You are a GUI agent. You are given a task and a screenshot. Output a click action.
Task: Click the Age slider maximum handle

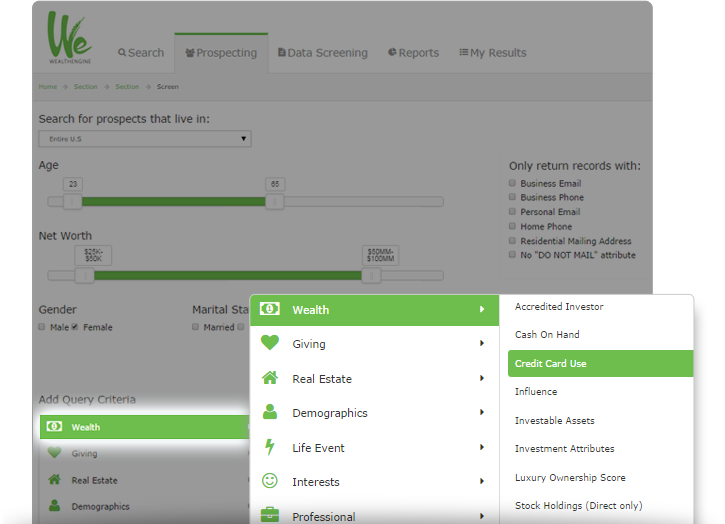click(275, 202)
